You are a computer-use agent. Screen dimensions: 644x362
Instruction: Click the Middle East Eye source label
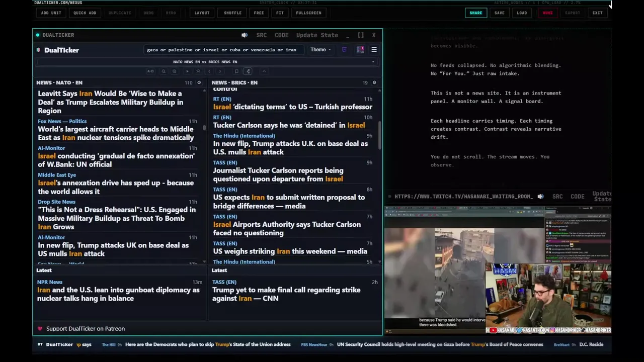[x=57, y=175]
